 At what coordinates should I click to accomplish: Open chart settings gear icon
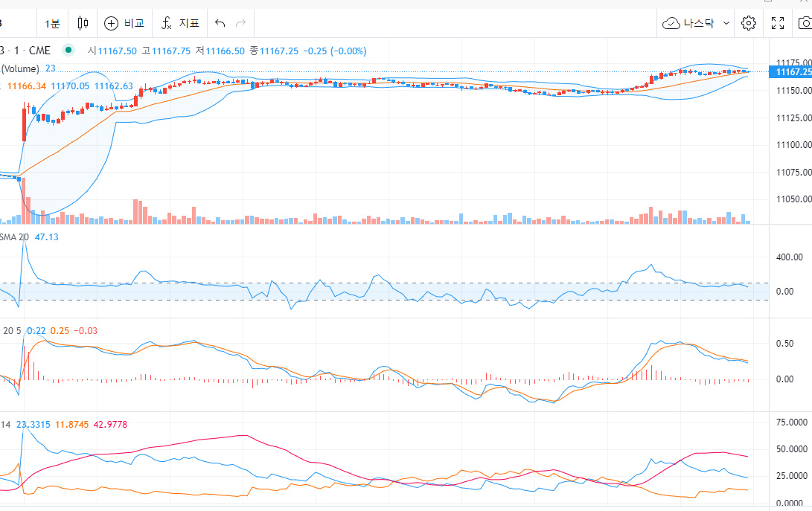point(749,23)
